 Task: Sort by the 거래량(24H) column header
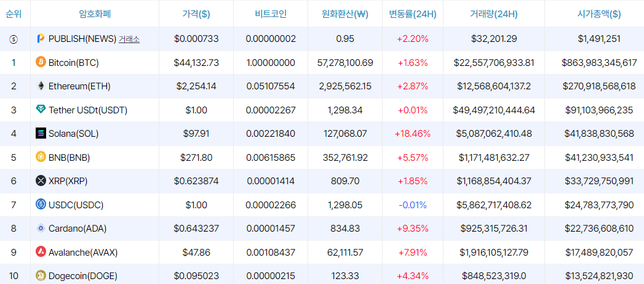(x=494, y=14)
